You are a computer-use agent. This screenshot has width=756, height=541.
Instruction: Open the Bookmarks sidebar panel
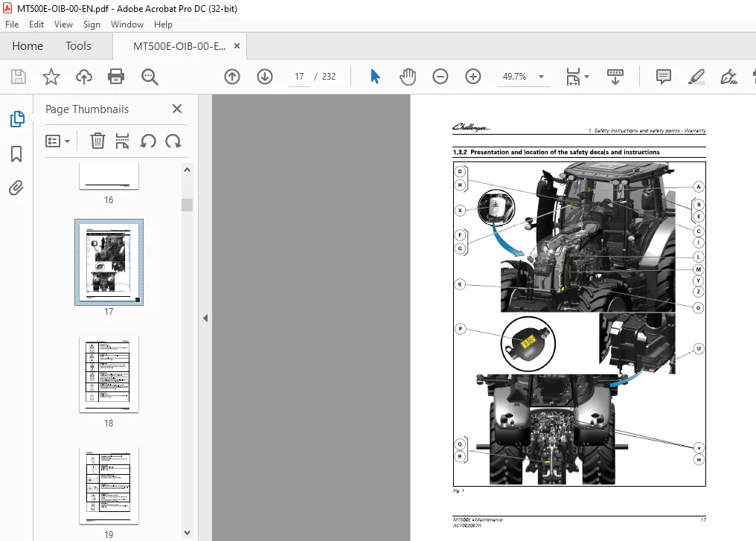point(16,154)
